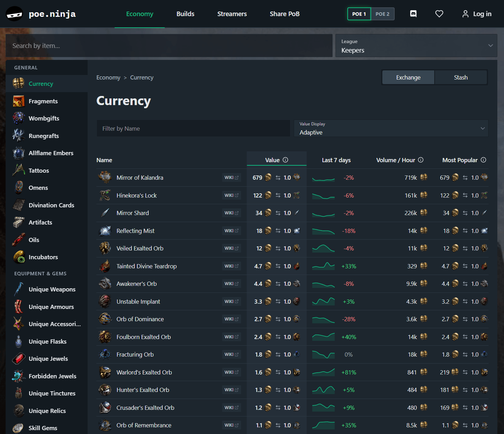The width and height of the screenshot is (504, 434).
Task: Click the Log in user icon
Action: (465, 14)
